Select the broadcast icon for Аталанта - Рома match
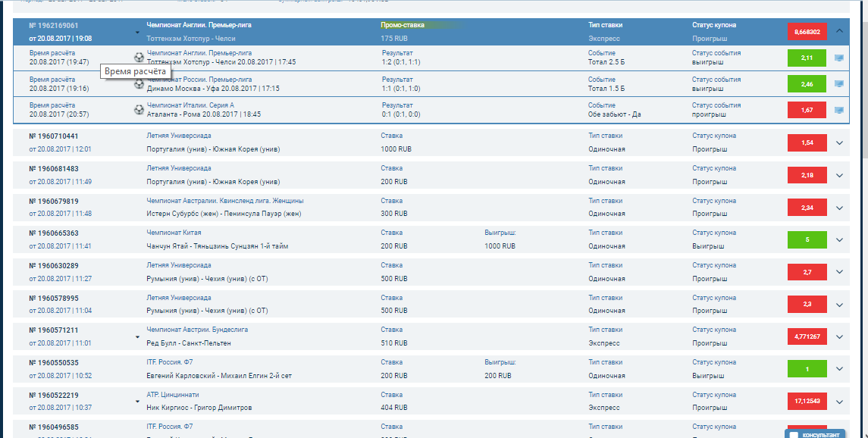Viewport: 868px width, 438px height. click(839, 109)
